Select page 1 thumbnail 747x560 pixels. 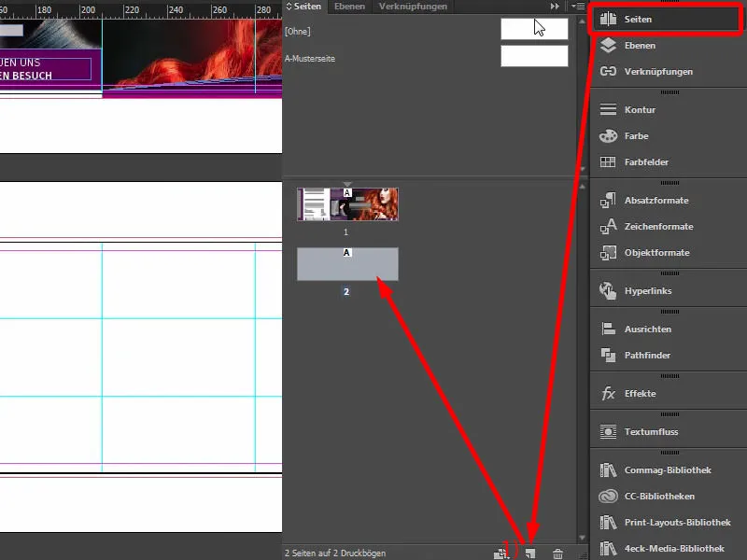click(347, 204)
